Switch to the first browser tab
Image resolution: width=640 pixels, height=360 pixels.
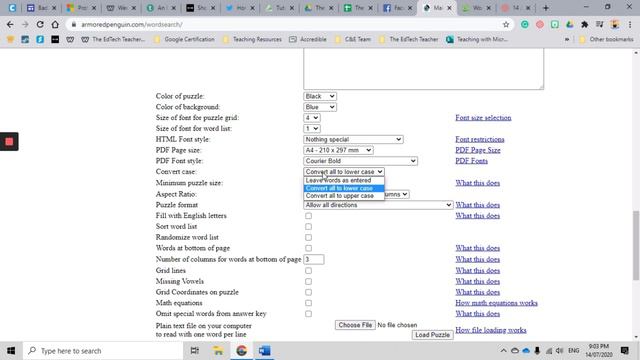12,8
